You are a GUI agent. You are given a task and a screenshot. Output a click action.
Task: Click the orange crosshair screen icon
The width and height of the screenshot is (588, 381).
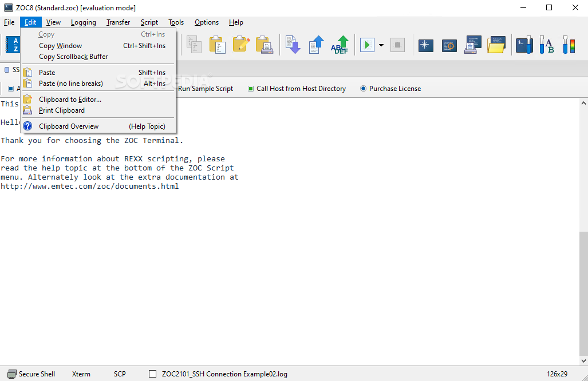pyautogui.click(x=449, y=45)
